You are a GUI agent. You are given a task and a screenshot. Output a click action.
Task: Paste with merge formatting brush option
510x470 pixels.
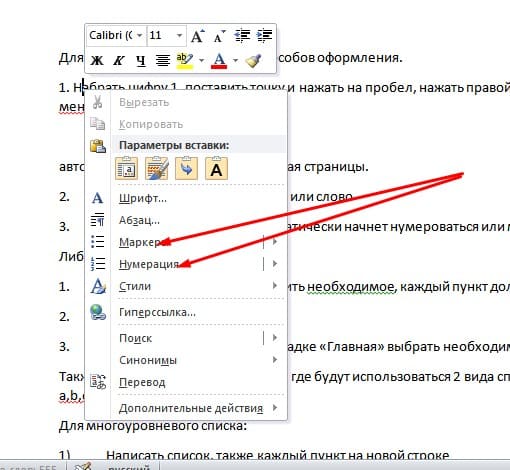pyautogui.click(x=156, y=168)
